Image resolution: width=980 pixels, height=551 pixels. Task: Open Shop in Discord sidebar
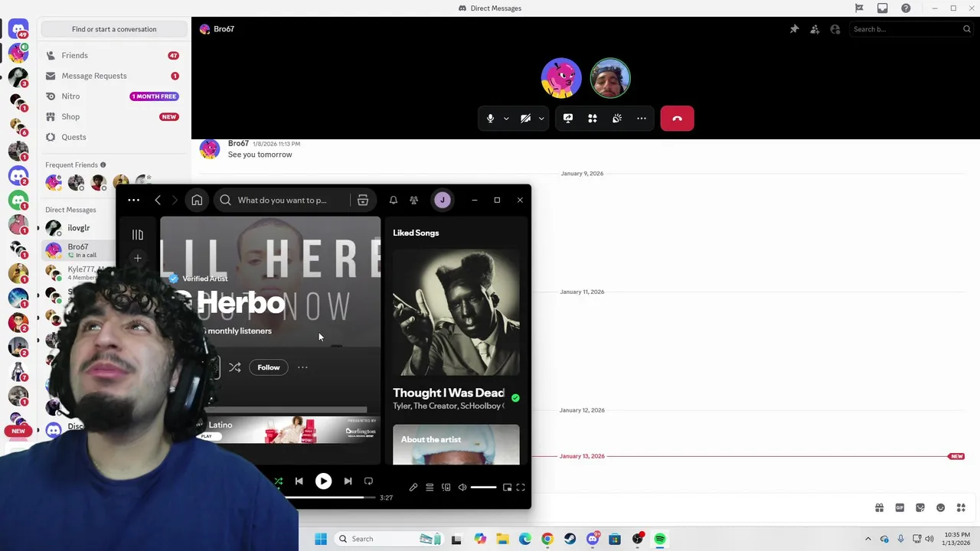pos(113,116)
